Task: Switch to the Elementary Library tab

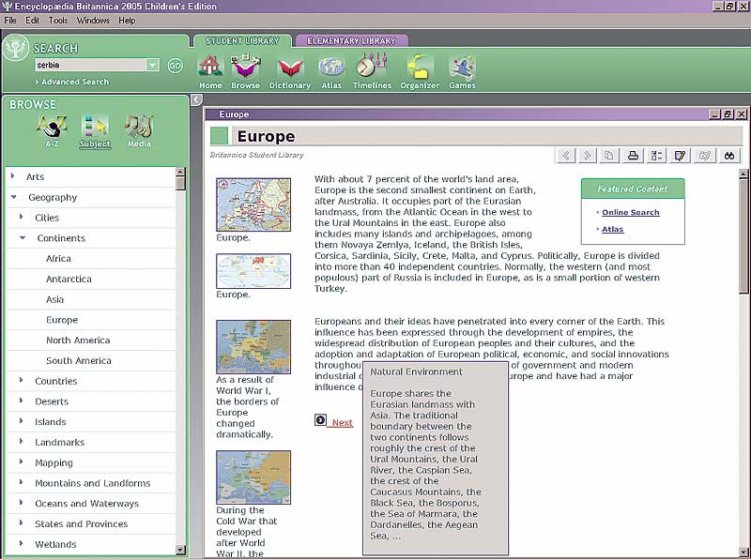Action: pyautogui.click(x=351, y=41)
